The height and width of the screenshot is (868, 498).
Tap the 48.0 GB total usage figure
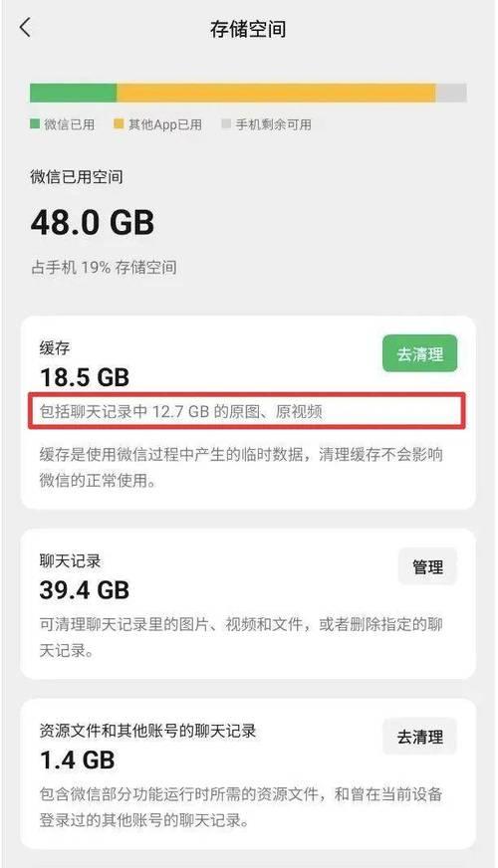click(93, 223)
